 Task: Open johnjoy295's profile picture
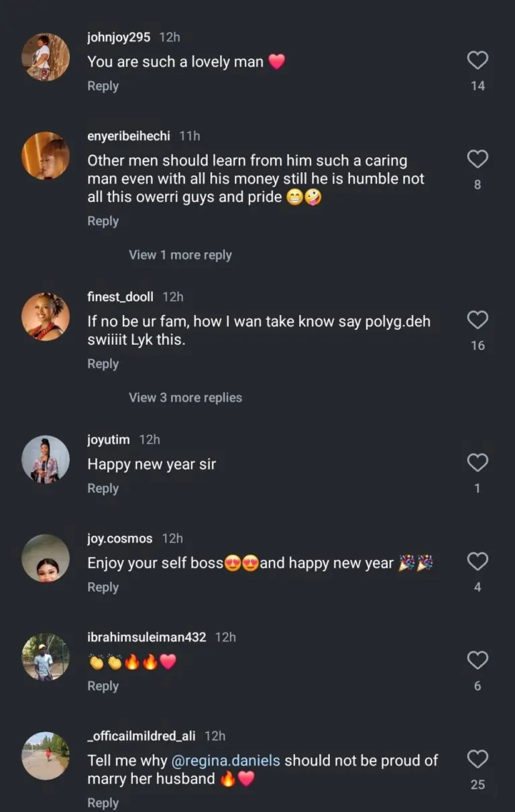(46, 57)
